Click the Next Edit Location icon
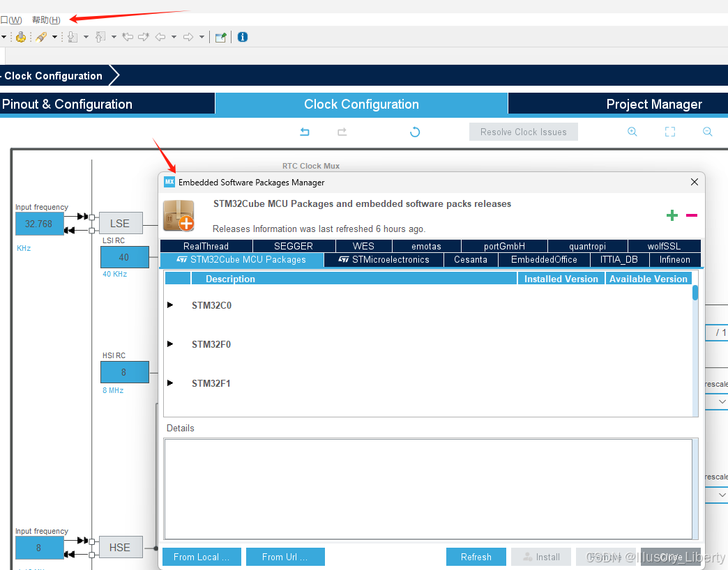This screenshot has height=570, width=728. tap(144, 37)
